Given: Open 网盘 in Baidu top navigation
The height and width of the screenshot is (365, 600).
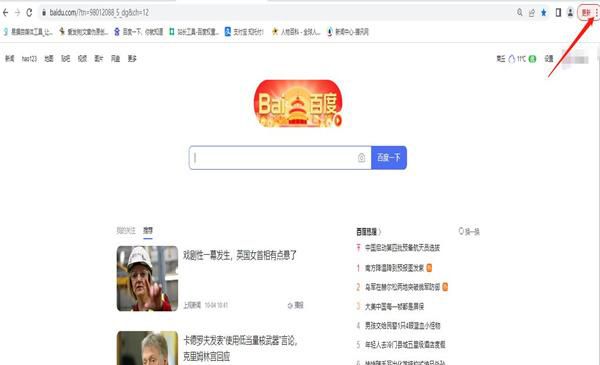Looking at the screenshot, I should 116,59.
